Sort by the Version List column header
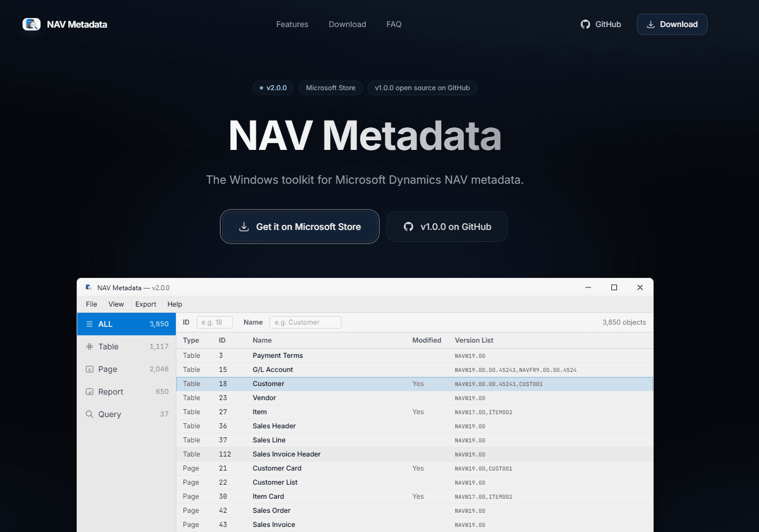Viewport: 759px width, 532px height. pos(474,340)
